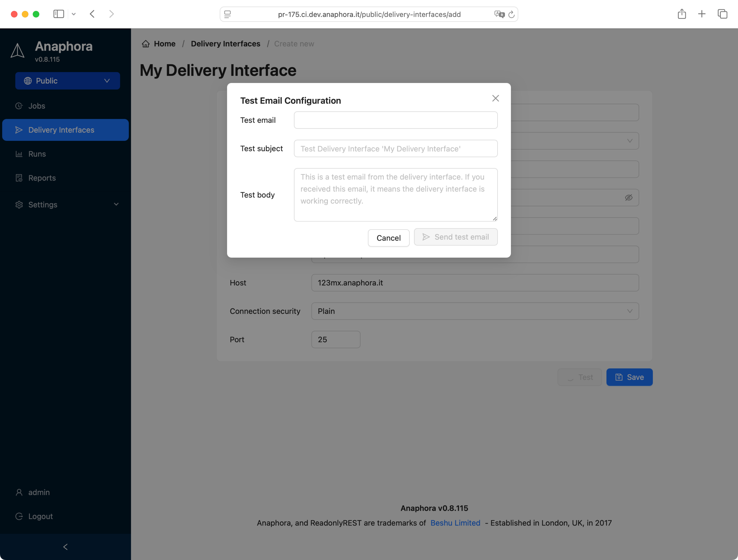Open the Beshu Limited link
738x560 pixels.
click(455, 523)
